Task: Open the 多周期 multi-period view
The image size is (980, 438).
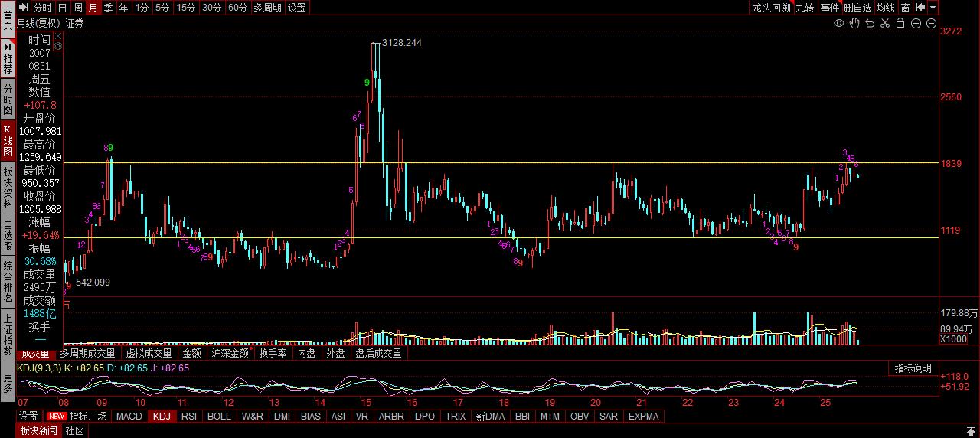Action: coord(267,8)
